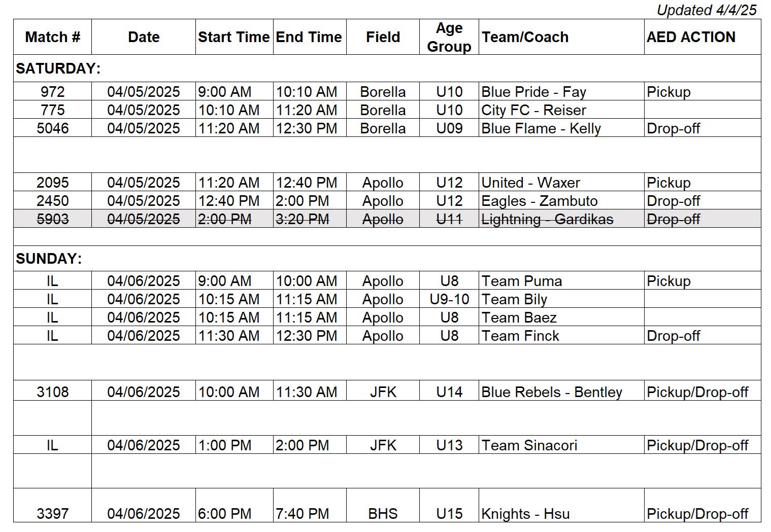Click the Team/Coach column header
The height and width of the screenshot is (532, 771).
pyautogui.click(x=561, y=37)
